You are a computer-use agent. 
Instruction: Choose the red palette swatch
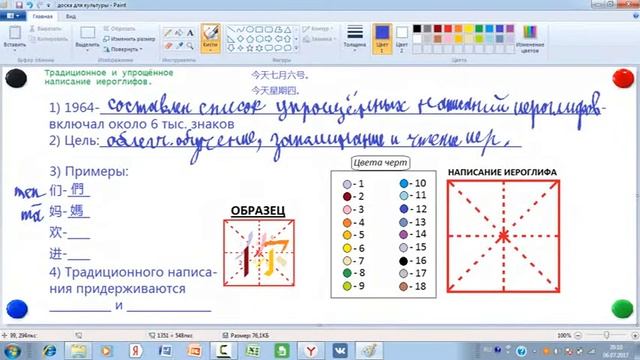[x=448, y=29]
